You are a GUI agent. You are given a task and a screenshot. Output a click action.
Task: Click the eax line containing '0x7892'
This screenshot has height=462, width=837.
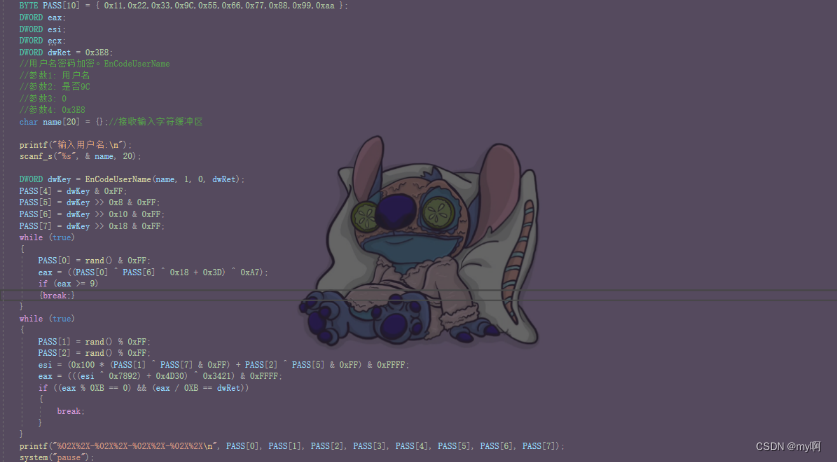pyautogui.click(x=160, y=377)
